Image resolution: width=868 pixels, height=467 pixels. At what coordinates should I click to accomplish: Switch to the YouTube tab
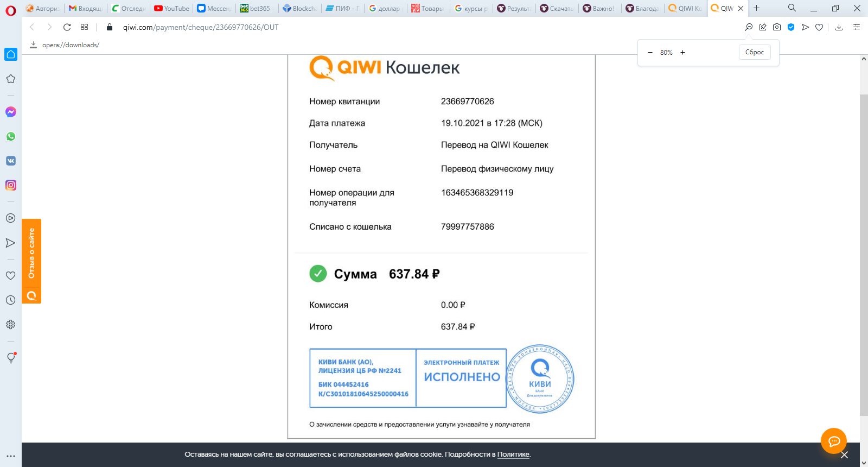click(x=171, y=8)
